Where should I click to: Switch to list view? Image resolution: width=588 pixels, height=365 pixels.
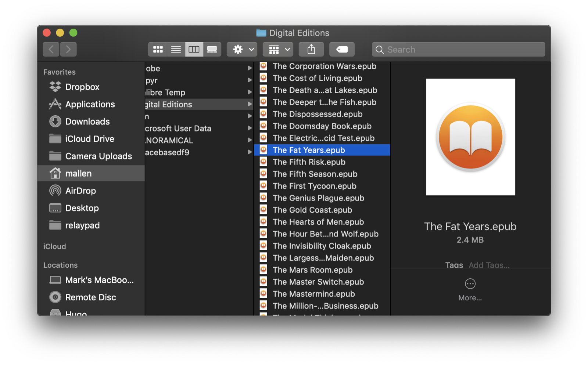coord(176,49)
